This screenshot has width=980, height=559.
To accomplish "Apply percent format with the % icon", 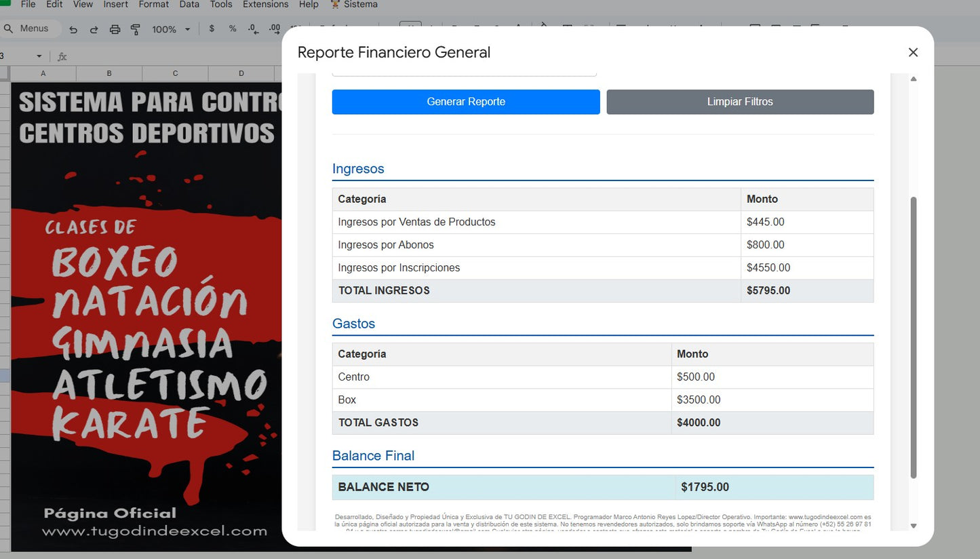I will click(231, 28).
